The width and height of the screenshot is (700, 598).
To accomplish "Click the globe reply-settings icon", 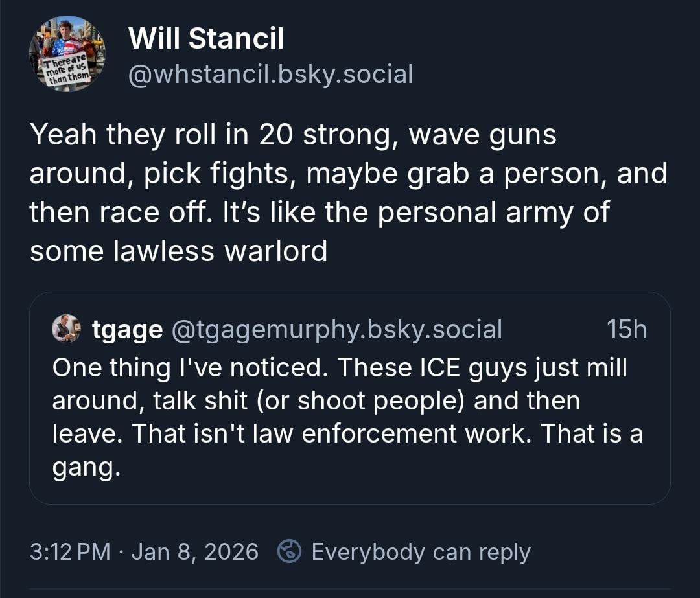I will [289, 552].
